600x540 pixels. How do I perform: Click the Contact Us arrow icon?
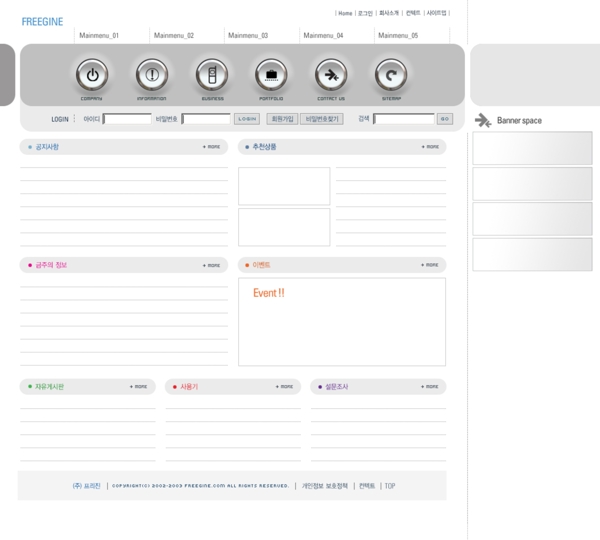click(331, 75)
